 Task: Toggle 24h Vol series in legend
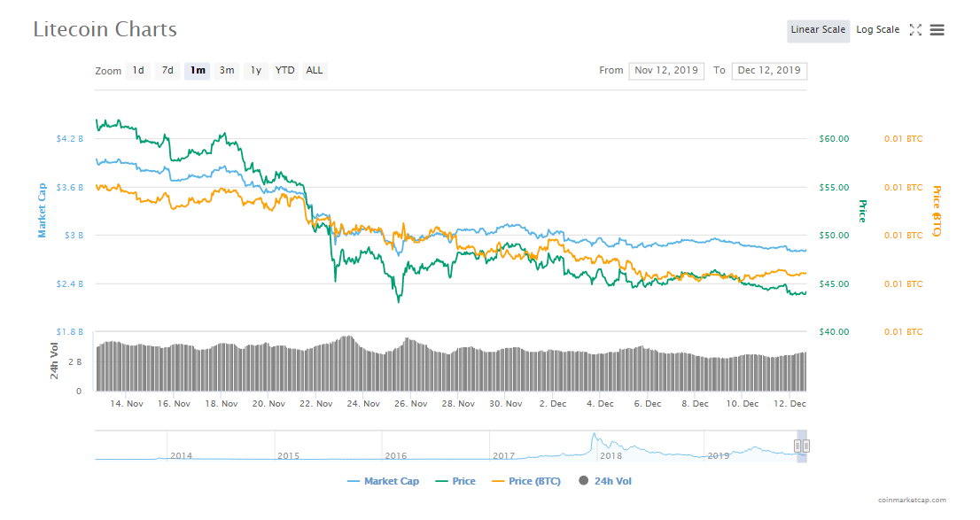point(605,481)
